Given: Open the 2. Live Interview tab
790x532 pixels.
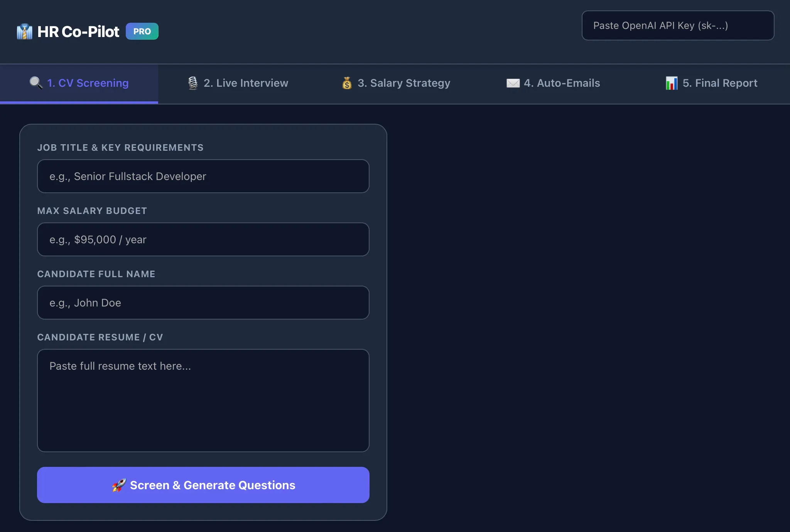Looking at the screenshot, I should click(237, 84).
